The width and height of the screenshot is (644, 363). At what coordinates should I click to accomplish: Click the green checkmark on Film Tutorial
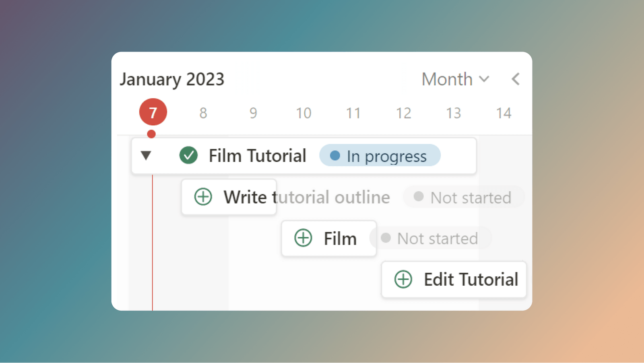tap(188, 156)
